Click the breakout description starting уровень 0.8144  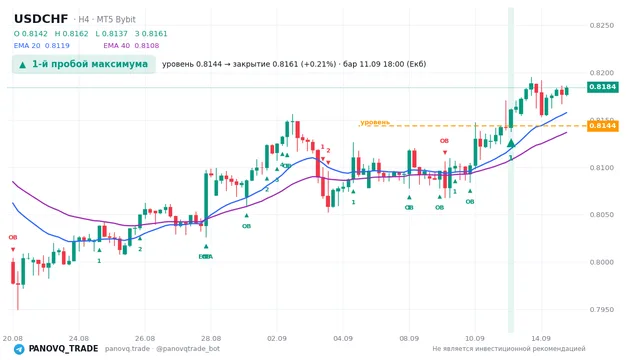point(294,64)
